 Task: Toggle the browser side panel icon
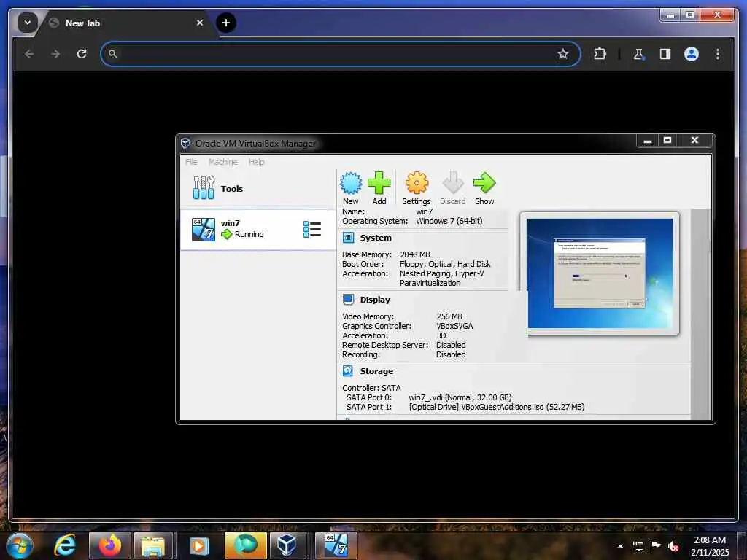point(665,54)
